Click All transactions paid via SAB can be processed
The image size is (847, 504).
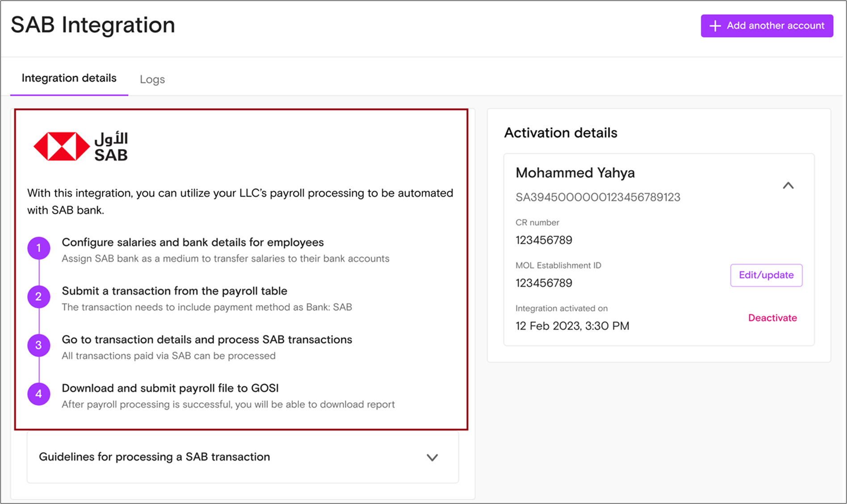click(168, 356)
